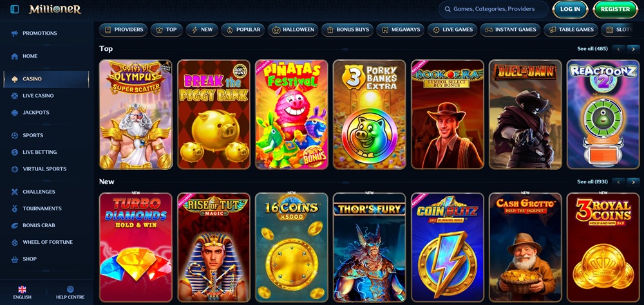This screenshot has height=305, width=644.
Task: Show next New games with right arrow
Action: pyautogui.click(x=633, y=182)
